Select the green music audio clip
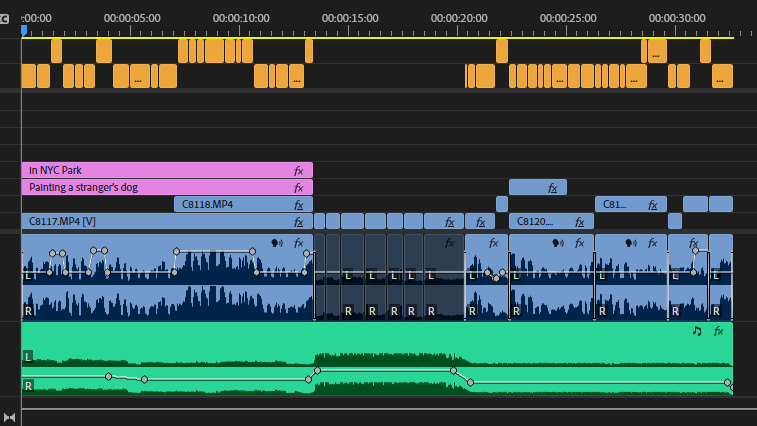 point(377,359)
